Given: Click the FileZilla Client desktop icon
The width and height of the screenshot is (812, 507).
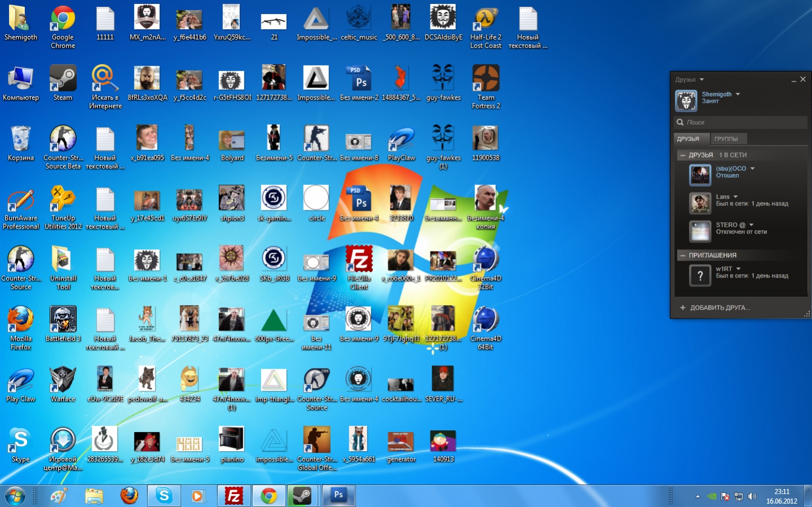Looking at the screenshot, I should (x=359, y=260).
